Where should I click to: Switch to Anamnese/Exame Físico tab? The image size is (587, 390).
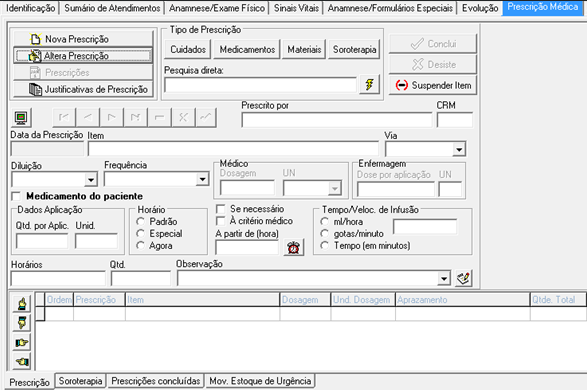coord(217,8)
